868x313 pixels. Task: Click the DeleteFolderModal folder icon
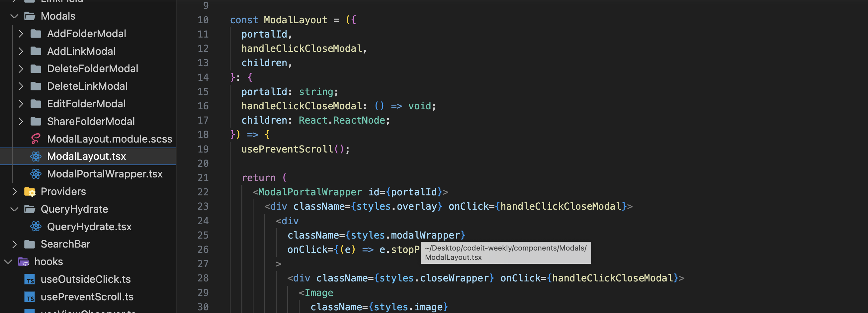36,69
